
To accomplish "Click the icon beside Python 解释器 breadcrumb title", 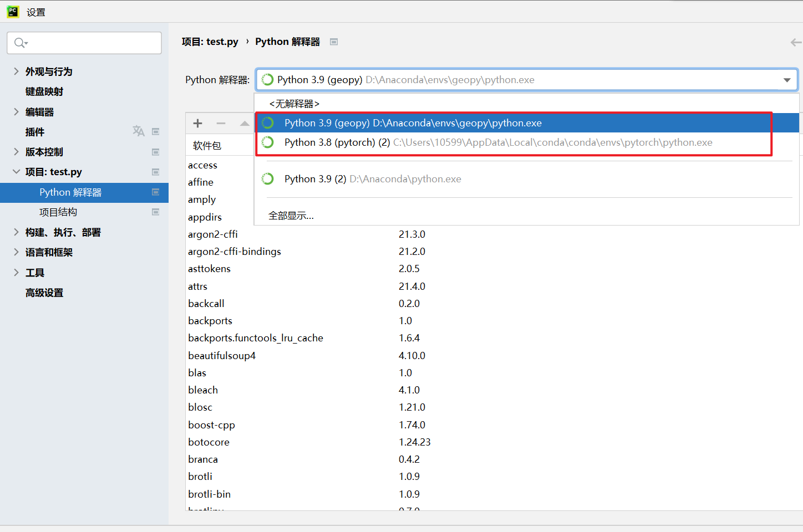I will pyautogui.click(x=334, y=42).
